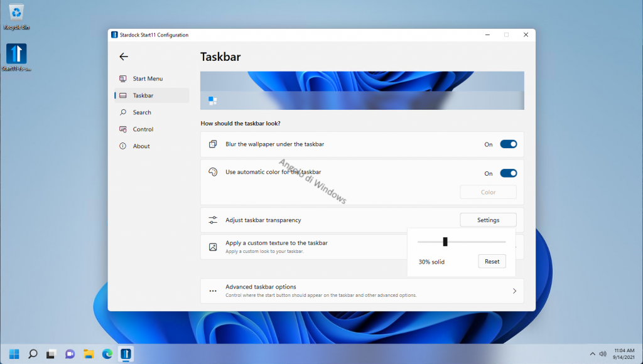643x364 pixels.
Task: Click the Settings button for taskbar transparency
Action: [x=488, y=220]
